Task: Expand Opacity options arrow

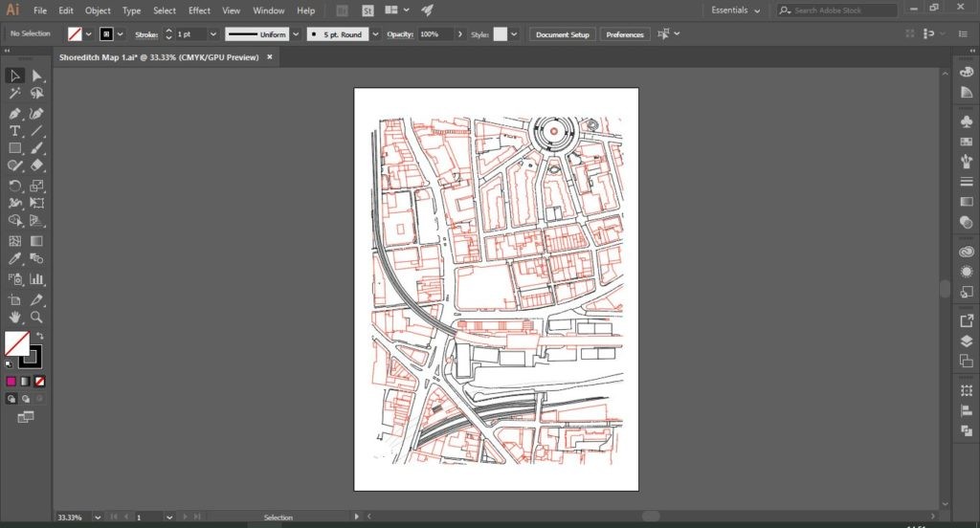Action: [460, 34]
